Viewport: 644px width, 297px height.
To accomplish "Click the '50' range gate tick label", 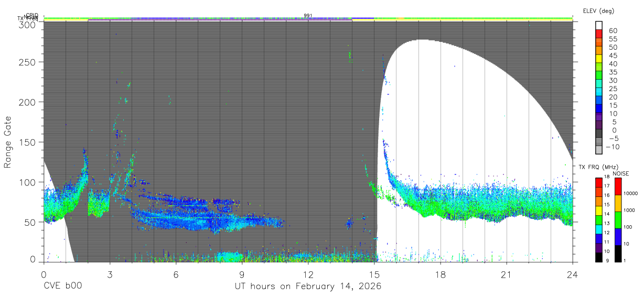I will 31,222.
